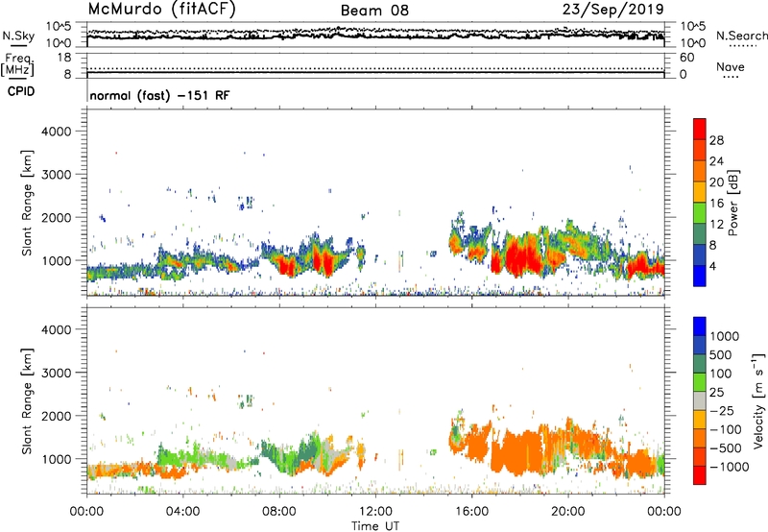This screenshot has width=768, height=532.
Task: Click the 'Power [dB]' colorbar label
Action: 733,203
